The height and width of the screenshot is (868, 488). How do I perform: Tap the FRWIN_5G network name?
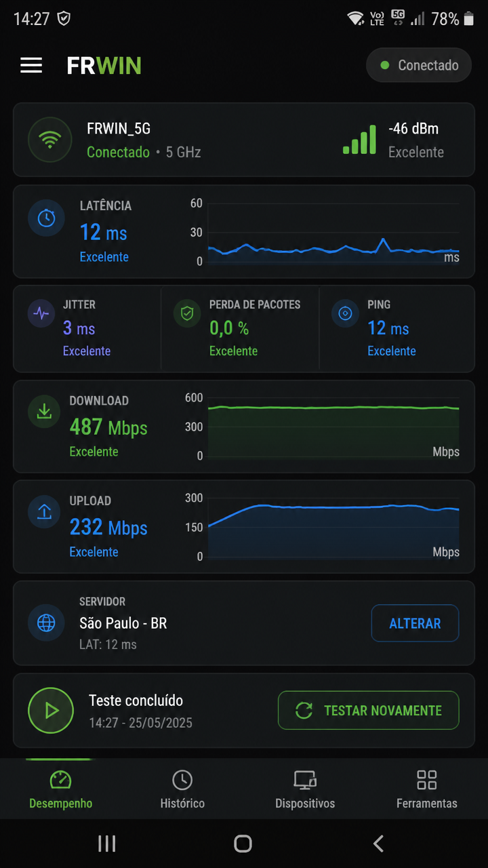pos(119,129)
